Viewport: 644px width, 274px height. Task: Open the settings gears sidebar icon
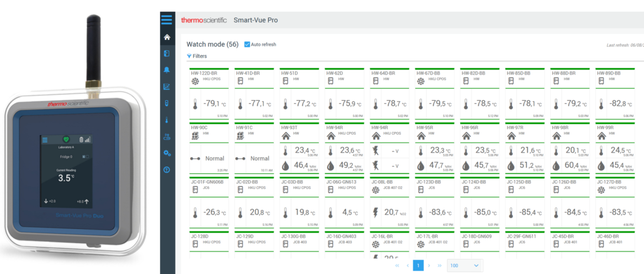pos(167,153)
